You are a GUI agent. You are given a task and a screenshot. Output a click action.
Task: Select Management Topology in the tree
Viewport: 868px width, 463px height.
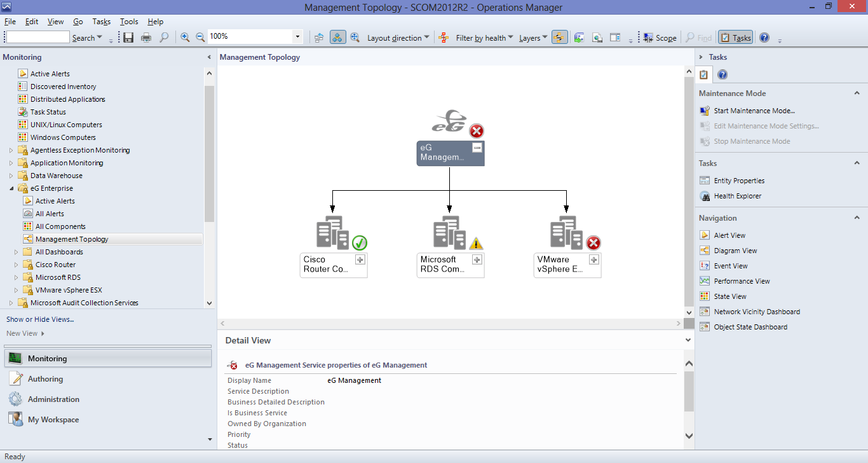coord(72,239)
